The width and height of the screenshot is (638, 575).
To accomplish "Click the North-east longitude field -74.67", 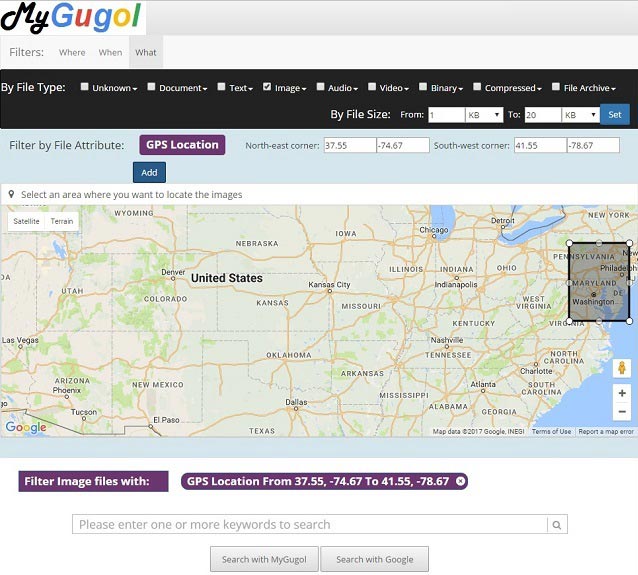I will tap(403, 145).
